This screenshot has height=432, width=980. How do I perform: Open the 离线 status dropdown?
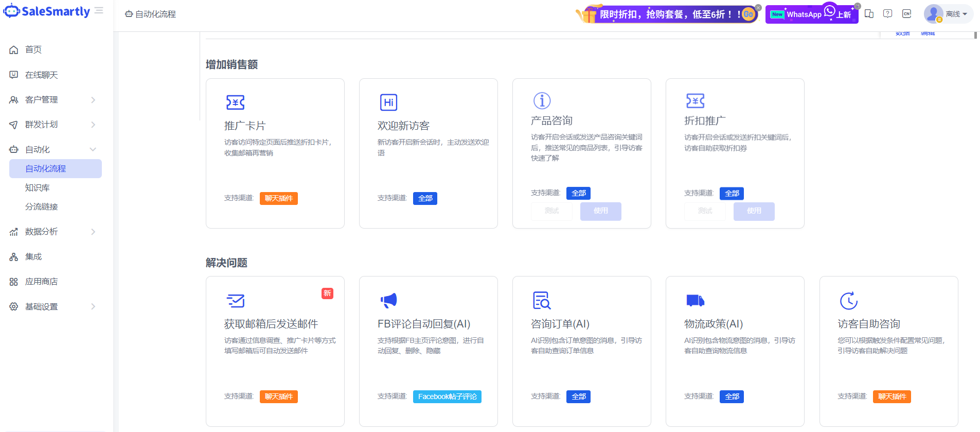[956, 14]
